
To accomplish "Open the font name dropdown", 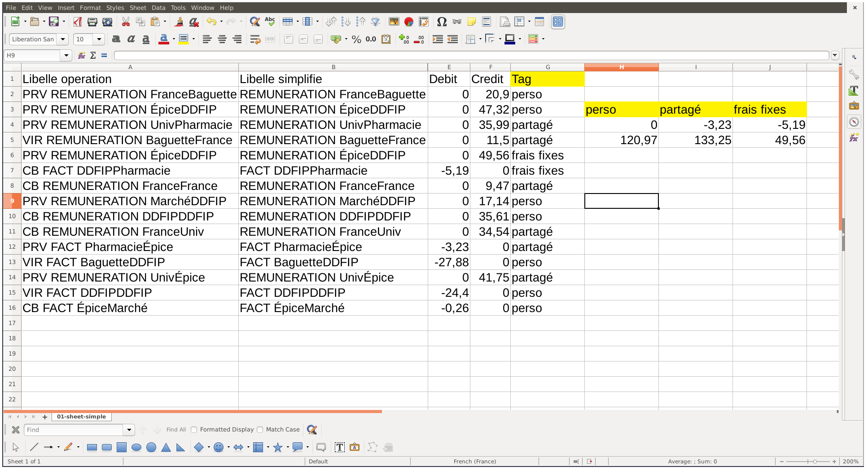I will click(x=63, y=40).
